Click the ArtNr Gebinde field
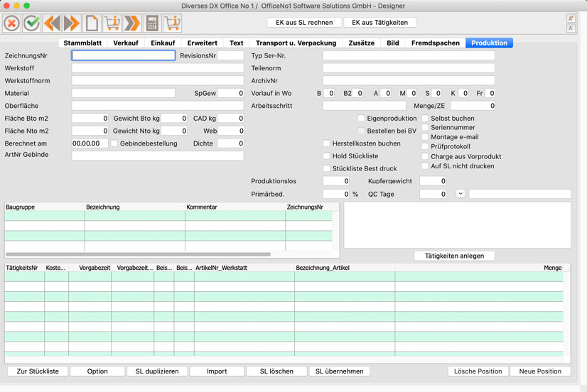 tap(158, 156)
